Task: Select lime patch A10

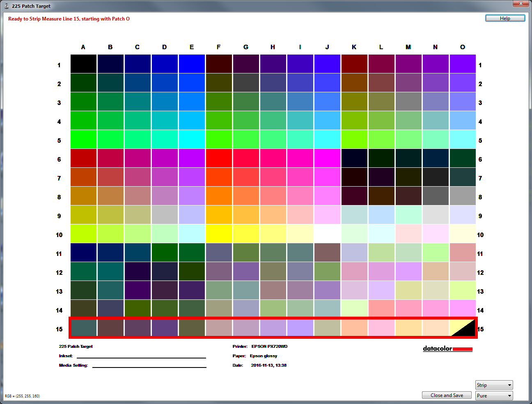Action: 83,234
